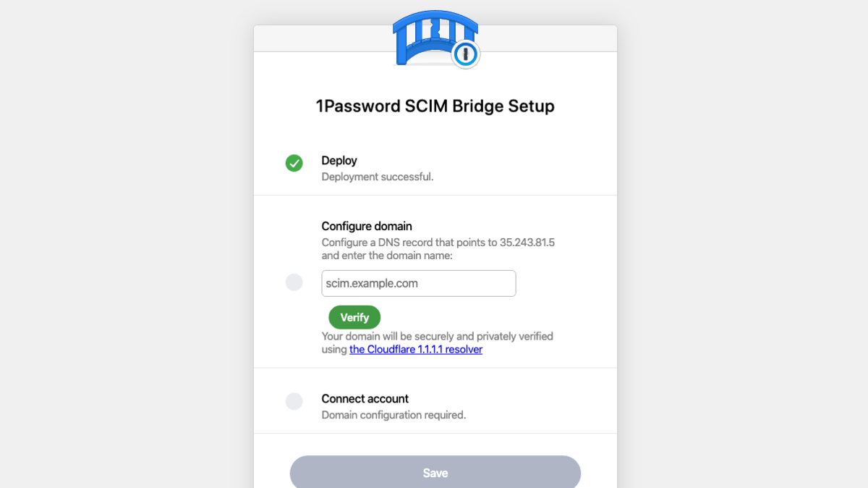The image size is (868, 488).
Task: Select the Deploy heading
Action: pos(339,160)
